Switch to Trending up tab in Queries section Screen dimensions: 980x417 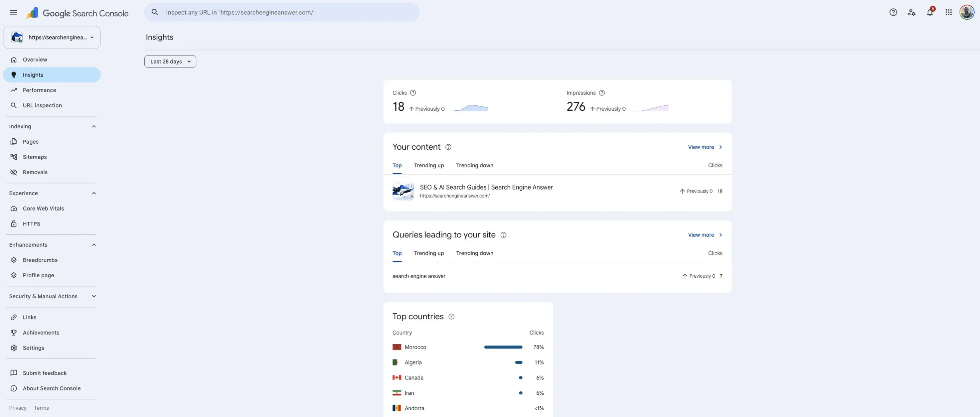pos(429,253)
